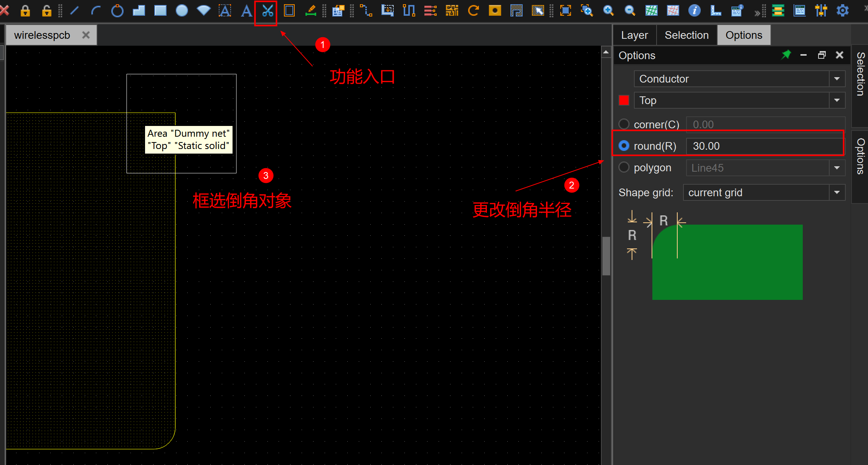The image size is (868, 465).
Task: Select the filled rectangle shape tool
Action: [160, 11]
